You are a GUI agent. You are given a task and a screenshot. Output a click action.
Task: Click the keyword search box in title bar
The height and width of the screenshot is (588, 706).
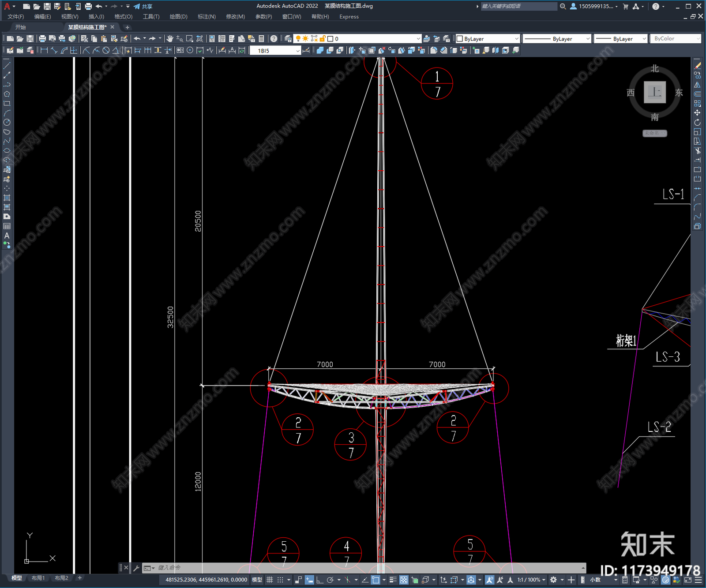[x=519, y=6]
